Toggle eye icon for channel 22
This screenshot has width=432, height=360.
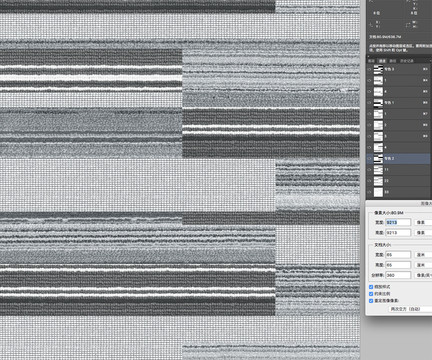369,181
